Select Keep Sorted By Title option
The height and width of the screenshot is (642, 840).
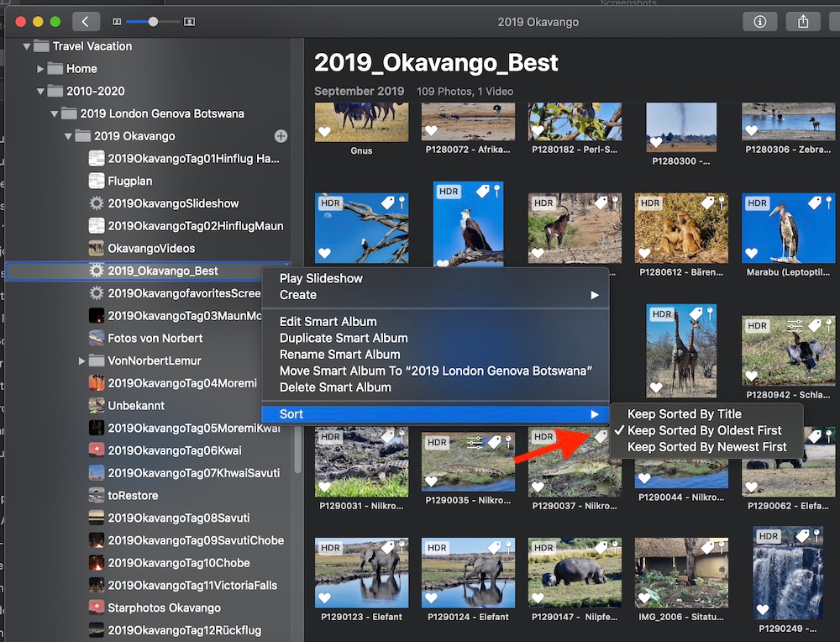pyautogui.click(x=684, y=413)
